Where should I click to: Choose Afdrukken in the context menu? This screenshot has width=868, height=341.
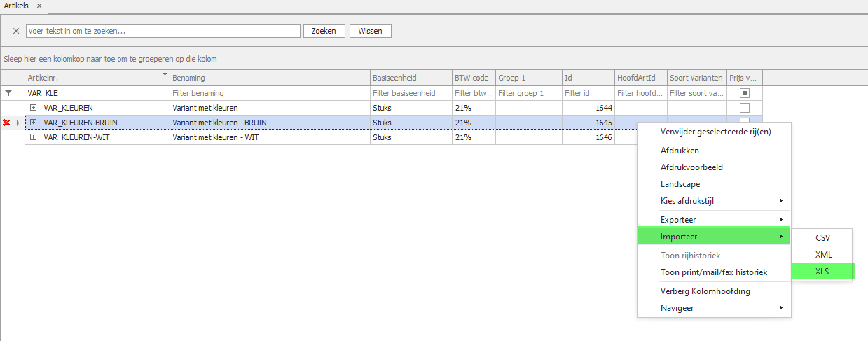pyautogui.click(x=715, y=151)
